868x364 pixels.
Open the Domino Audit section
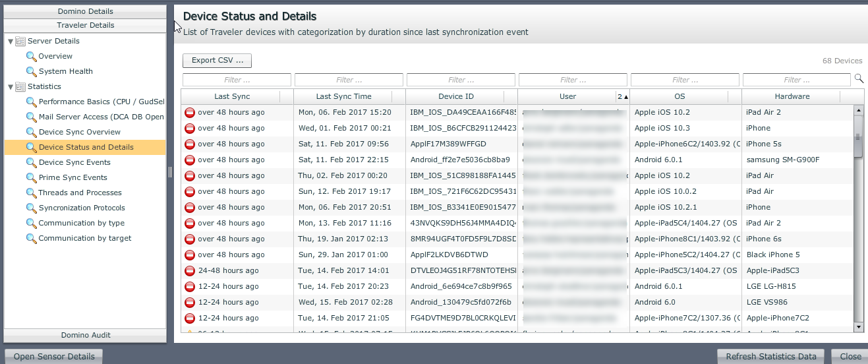click(85, 335)
